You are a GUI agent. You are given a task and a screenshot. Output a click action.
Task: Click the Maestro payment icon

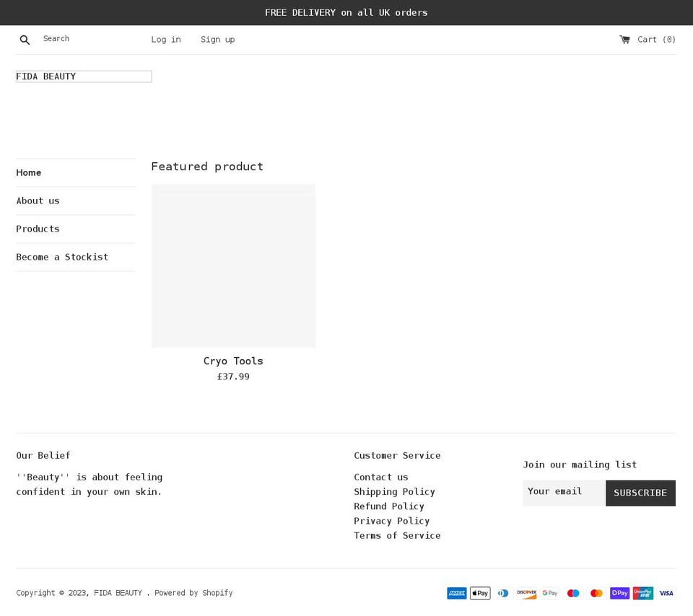pos(573,593)
